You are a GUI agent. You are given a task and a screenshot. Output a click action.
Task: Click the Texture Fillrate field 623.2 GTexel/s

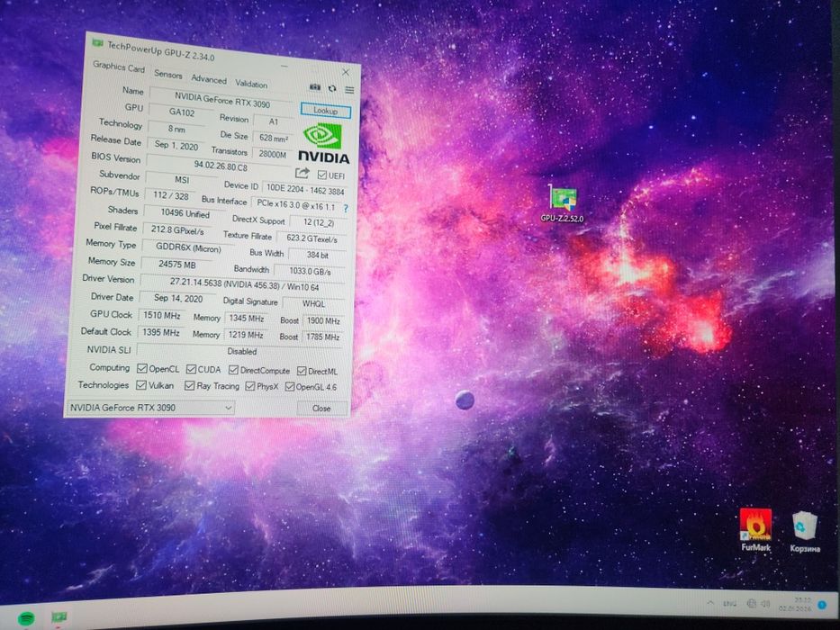point(312,238)
